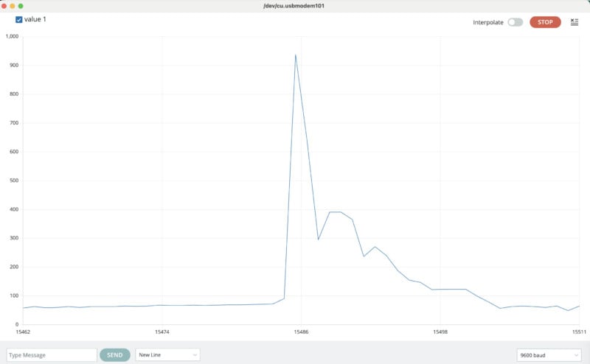Focus the Type Message input field
Image resolution: width=590 pixels, height=364 pixels.
tap(52, 355)
